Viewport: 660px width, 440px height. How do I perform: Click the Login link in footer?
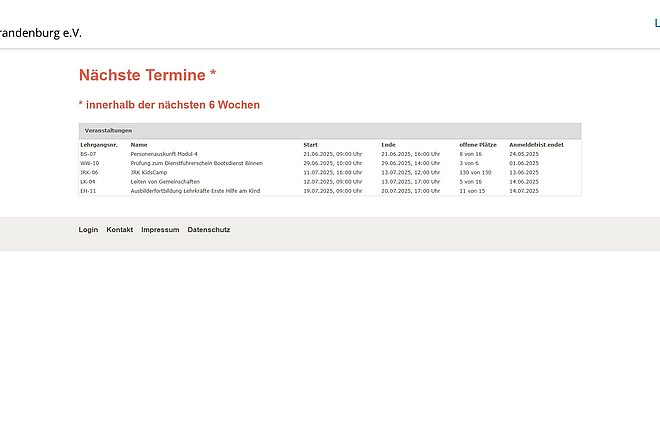[x=88, y=230]
